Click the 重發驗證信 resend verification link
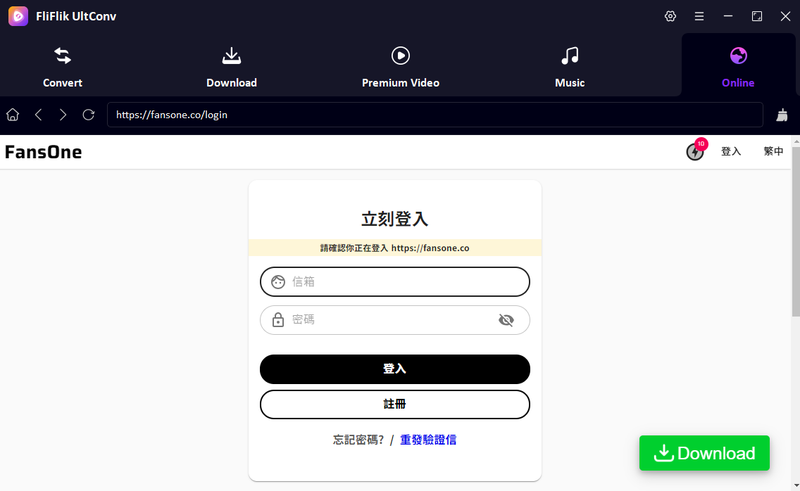This screenshot has height=491, width=800. click(428, 440)
